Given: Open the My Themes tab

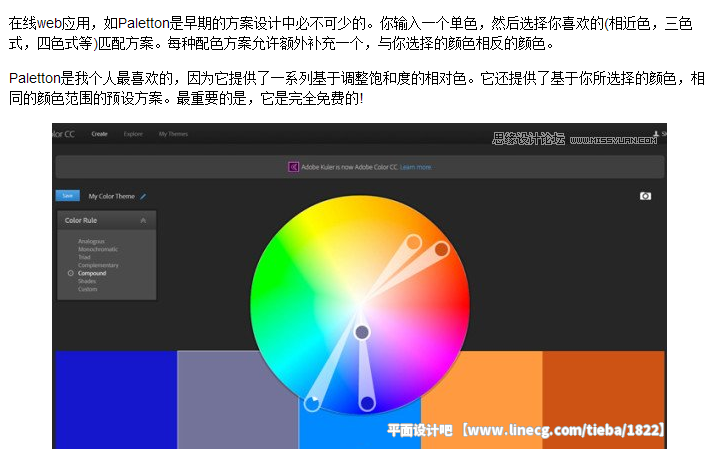Looking at the screenshot, I should [173, 134].
